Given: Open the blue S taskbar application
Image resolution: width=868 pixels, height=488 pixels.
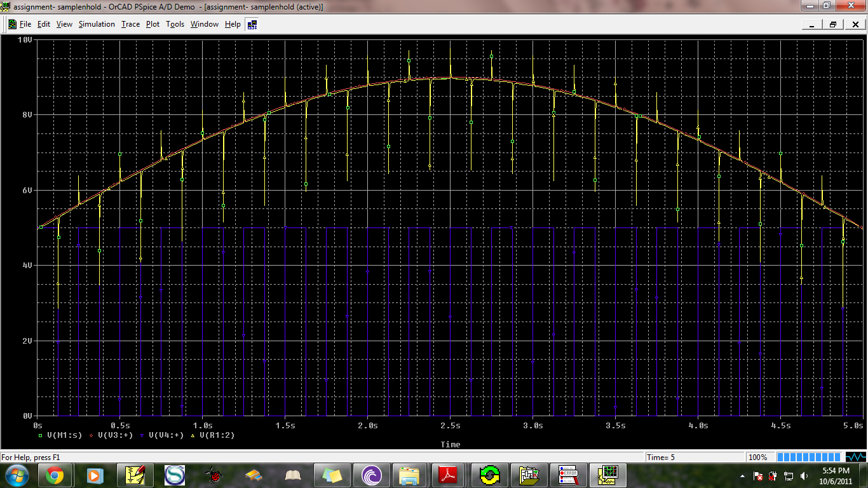Looking at the screenshot, I should (175, 475).
